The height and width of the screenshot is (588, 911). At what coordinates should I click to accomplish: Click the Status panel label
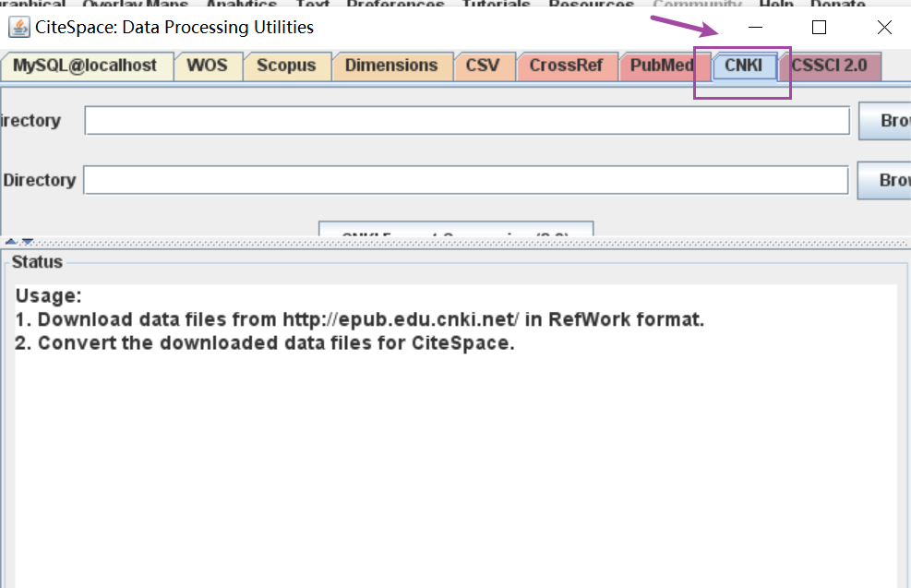pyautogui.click(x=37, y=262)
